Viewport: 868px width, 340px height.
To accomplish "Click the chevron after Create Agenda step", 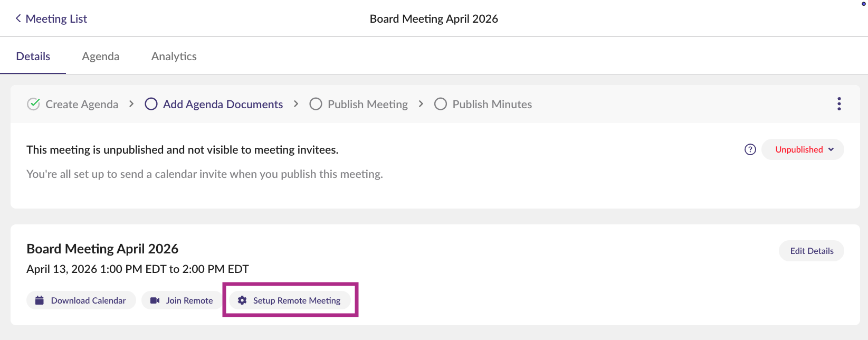I will pos(131,104).
